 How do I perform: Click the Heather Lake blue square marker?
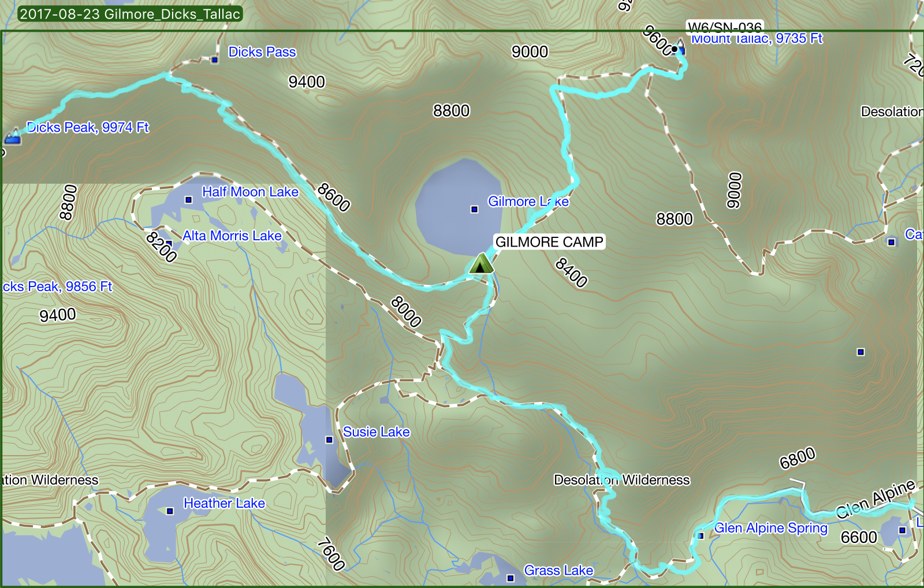tap(170, 511)
